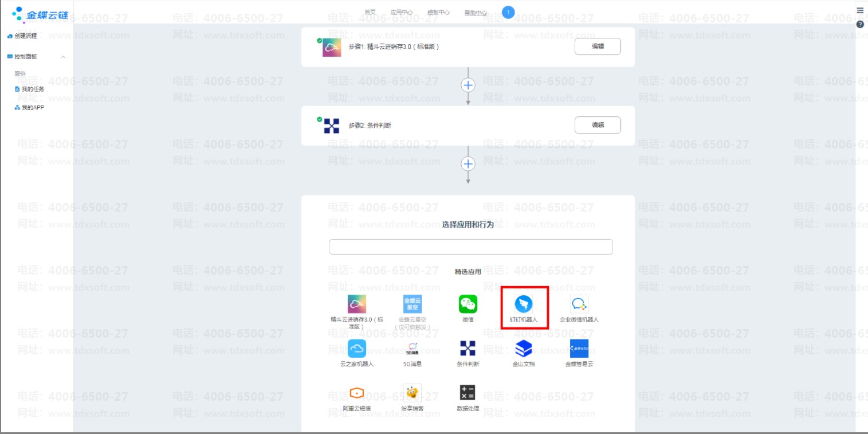
Task: Select the 钉钉机器人 app icon
Action: point(524,304)
